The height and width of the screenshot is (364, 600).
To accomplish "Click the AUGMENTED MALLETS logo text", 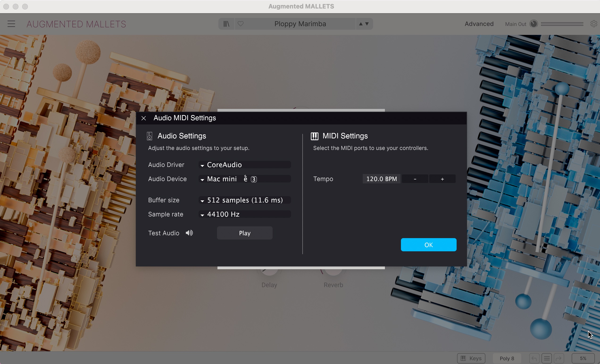I will pyautogui.click(x=76, y=24).
